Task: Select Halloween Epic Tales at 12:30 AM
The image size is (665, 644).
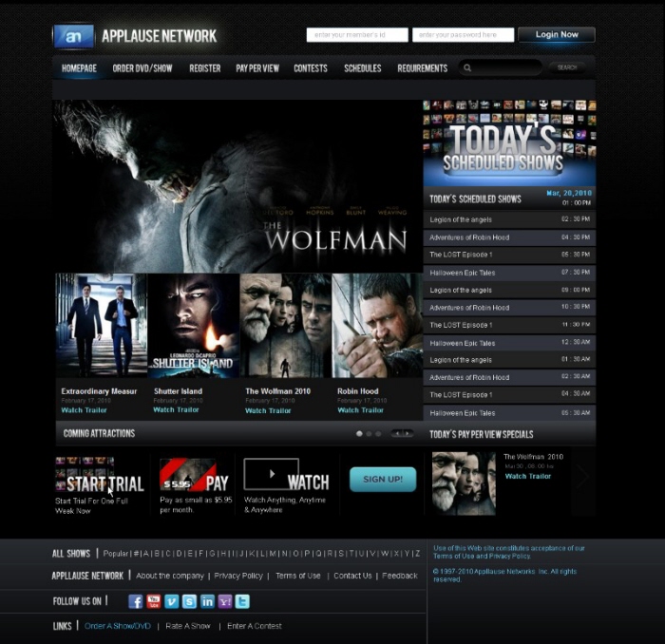Action: (509, 343)
